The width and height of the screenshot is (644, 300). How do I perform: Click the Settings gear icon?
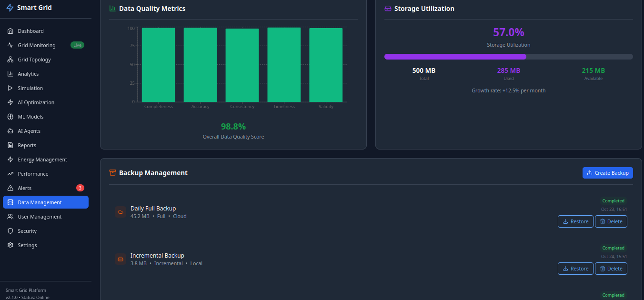coord(10,245)
